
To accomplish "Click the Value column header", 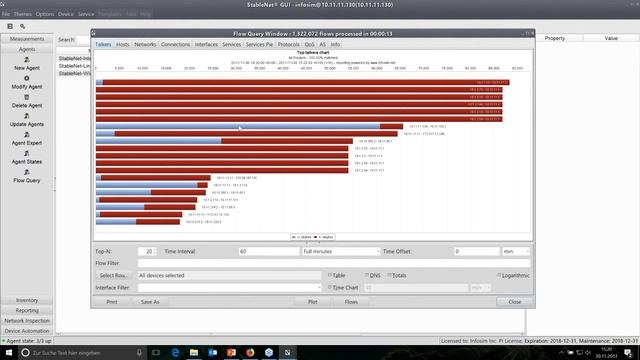I will (x=611, y=38).
